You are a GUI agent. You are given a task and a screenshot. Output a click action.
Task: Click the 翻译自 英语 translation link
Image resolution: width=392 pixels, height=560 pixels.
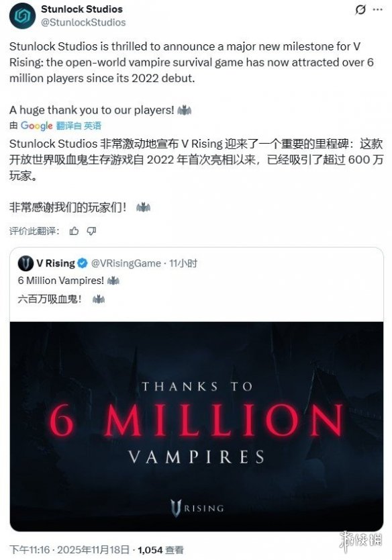pos(79,126)
